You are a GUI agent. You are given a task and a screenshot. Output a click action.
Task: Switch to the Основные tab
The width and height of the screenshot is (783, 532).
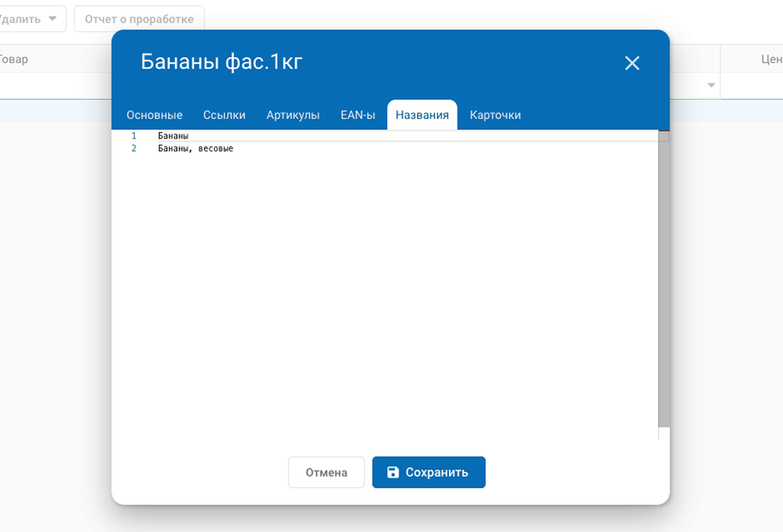154,115
